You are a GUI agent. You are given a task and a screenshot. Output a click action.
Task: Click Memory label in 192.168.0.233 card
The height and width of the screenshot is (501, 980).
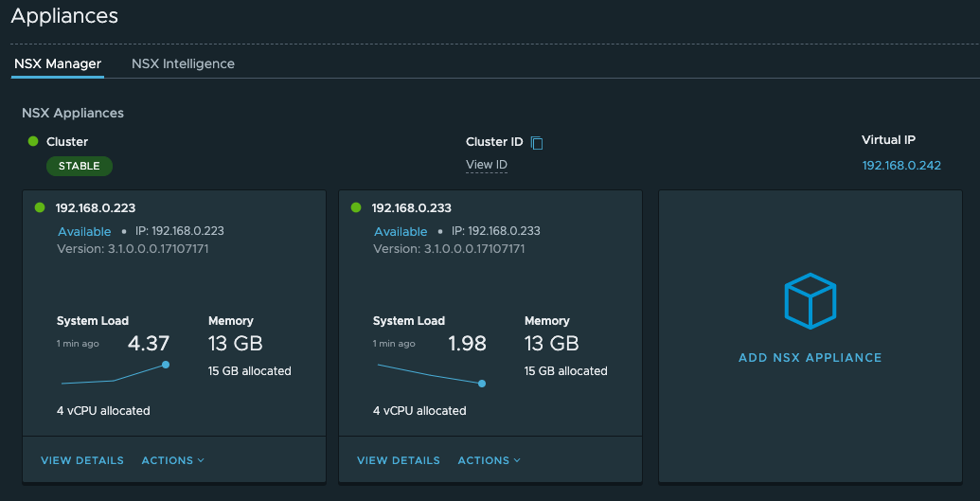(547, 321)
